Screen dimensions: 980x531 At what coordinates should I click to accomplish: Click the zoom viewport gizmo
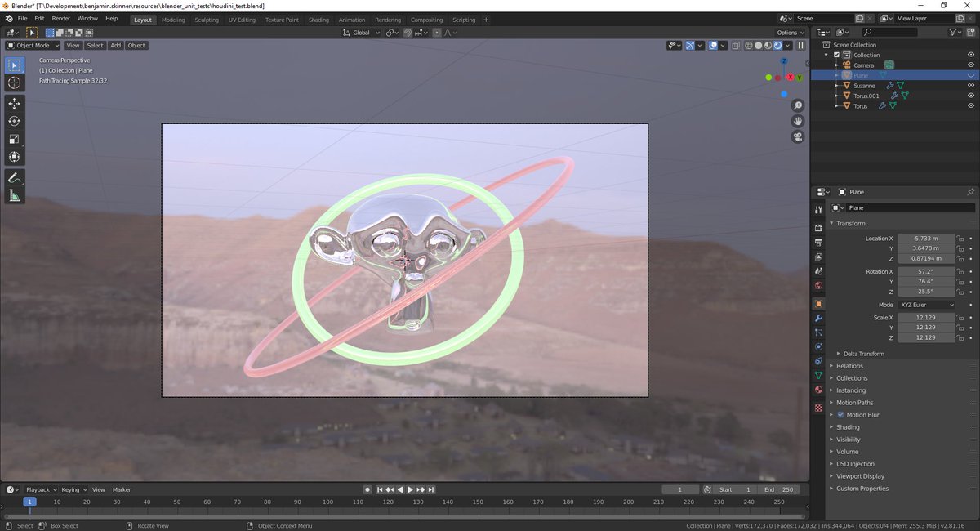click(798, 105)
